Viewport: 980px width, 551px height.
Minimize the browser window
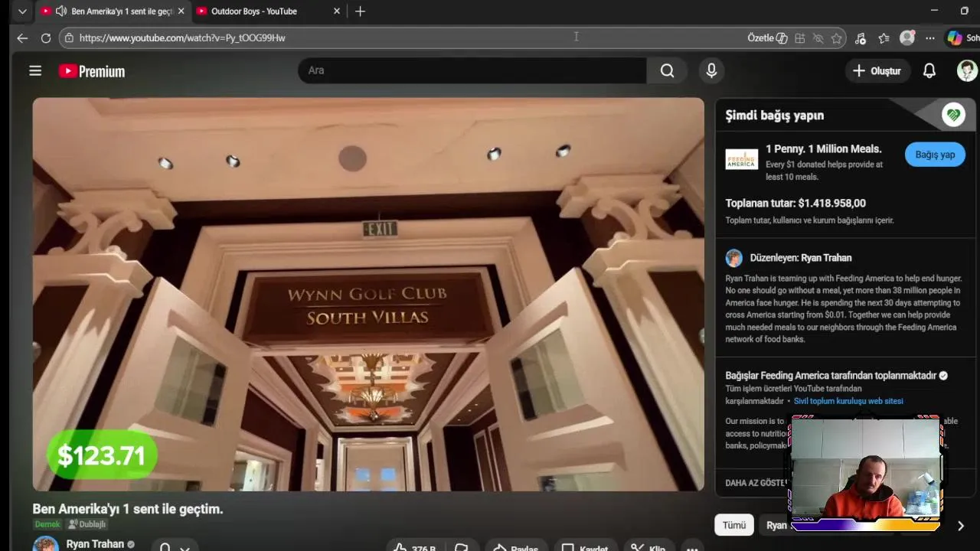click(x=934, y=11)
